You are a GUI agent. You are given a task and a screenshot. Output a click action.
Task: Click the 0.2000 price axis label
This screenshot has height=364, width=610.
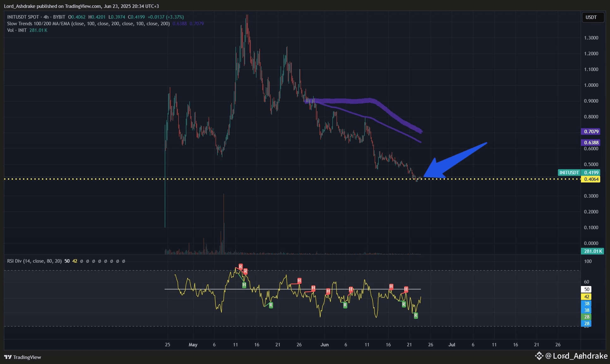pyautogui.click(x=591, y=212)
